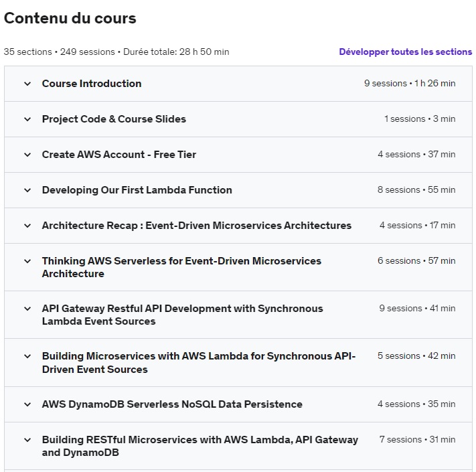
Task: Click Create AWS Account - Free Tier title
Action: tap(119, 155)
